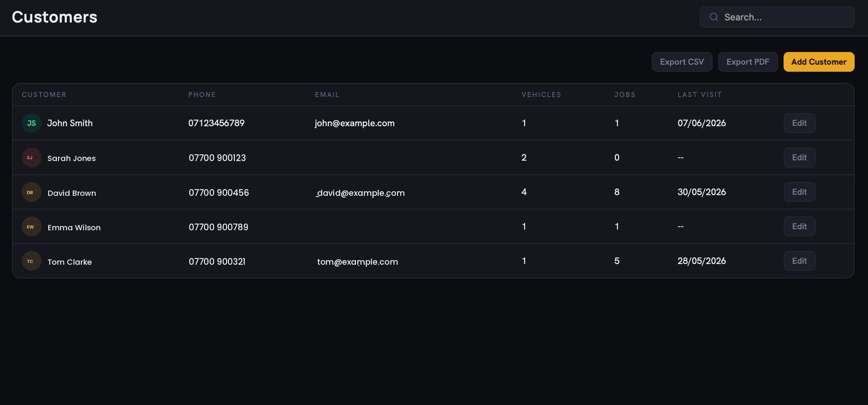
Task: Select the name Emma Wilson
Action: [74, 227]
